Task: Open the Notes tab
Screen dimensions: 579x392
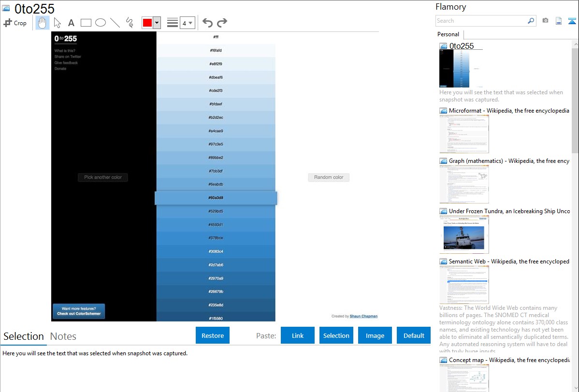Action: [x=63, y=336]
